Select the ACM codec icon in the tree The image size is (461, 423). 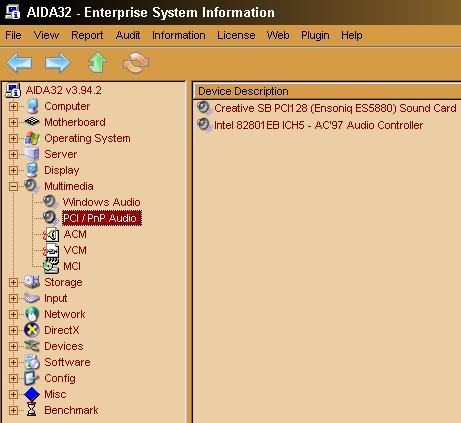(x=51, y=234)
